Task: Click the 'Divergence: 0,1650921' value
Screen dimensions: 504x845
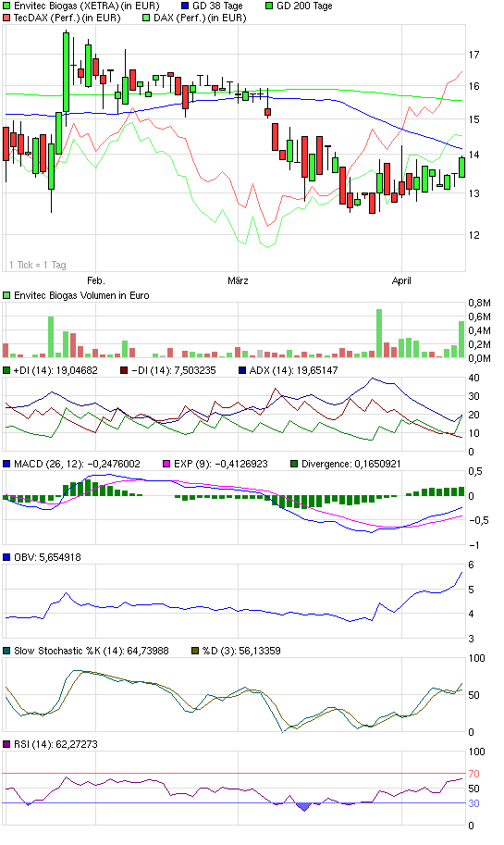Action: (x=351, y=464)
